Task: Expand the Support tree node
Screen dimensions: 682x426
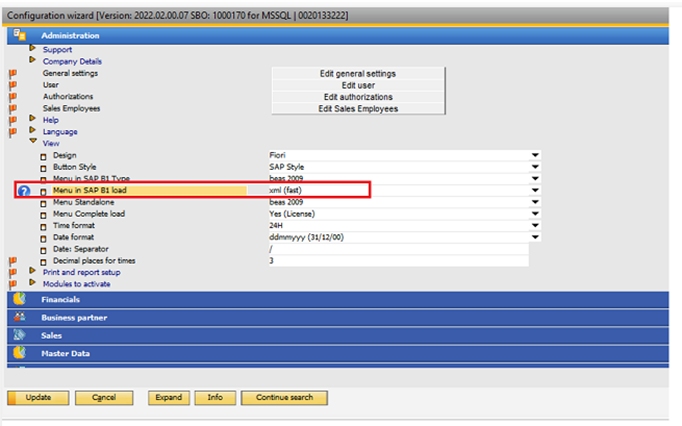Action: click(32, 48)
